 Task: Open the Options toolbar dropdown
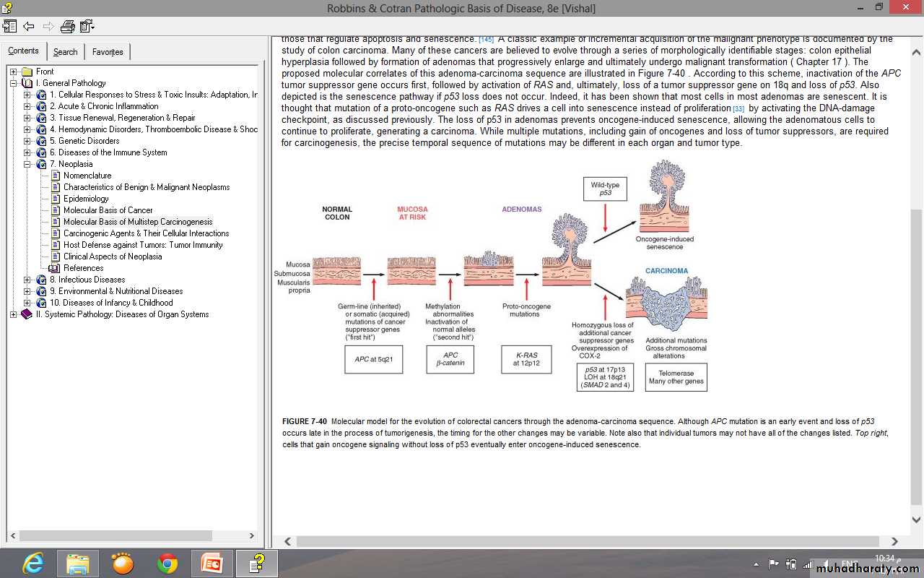(87, 27)
